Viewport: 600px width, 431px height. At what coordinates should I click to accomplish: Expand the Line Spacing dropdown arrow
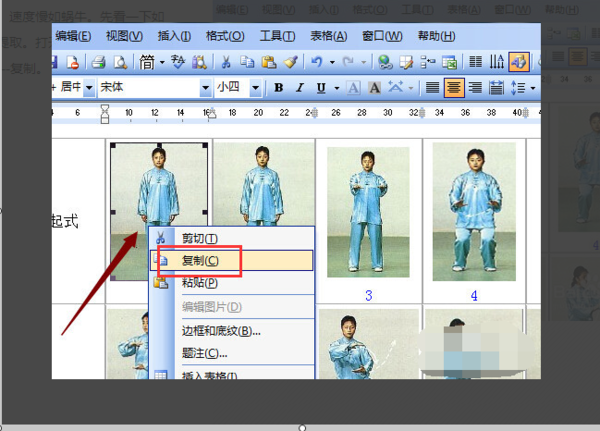point(533,88)
